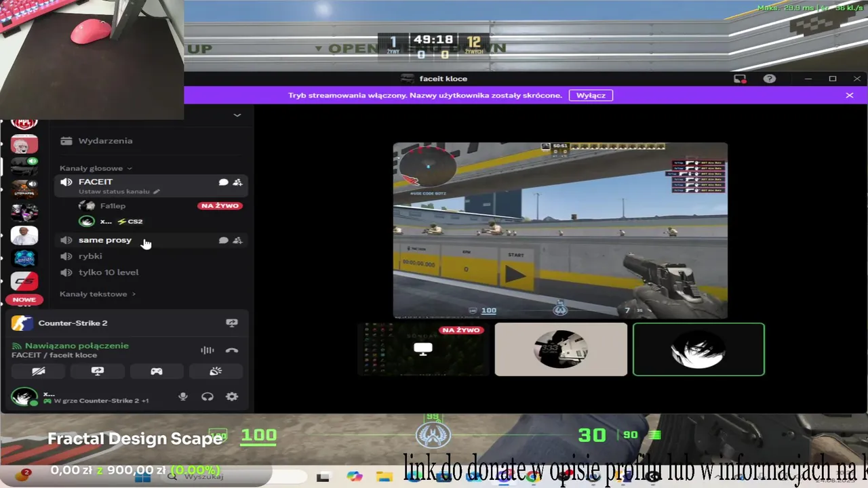Open the soundboard button

point(216,371)
